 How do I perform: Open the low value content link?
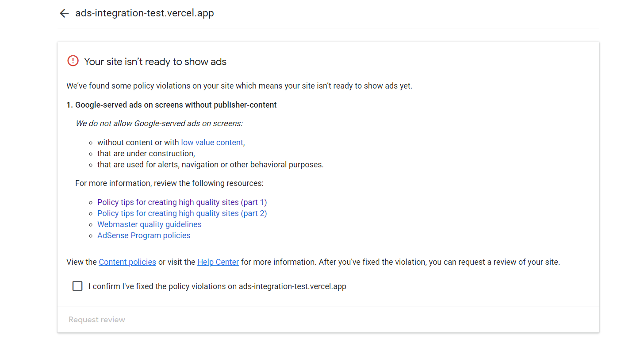(x=212, y=143)
